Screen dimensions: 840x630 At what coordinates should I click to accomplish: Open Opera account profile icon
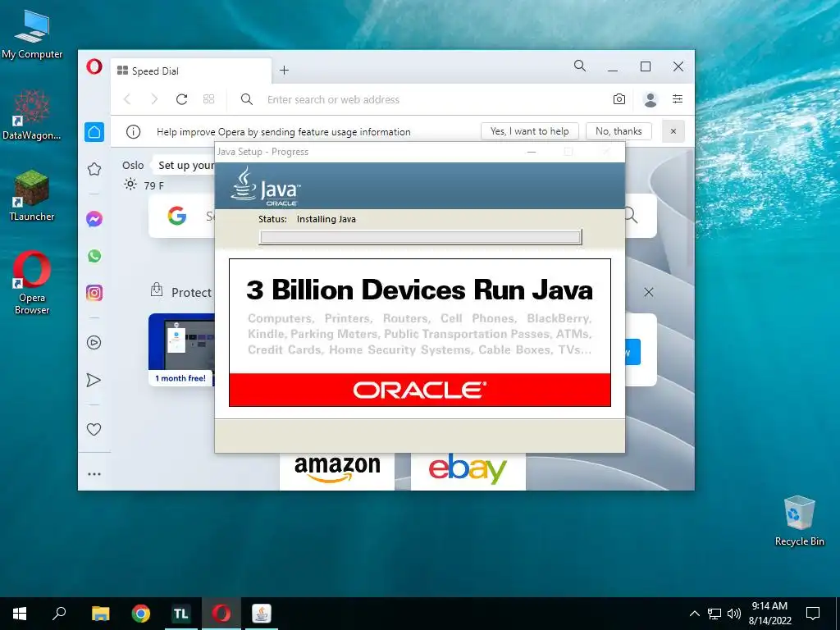pyautogui.click(x=651, y=99)
